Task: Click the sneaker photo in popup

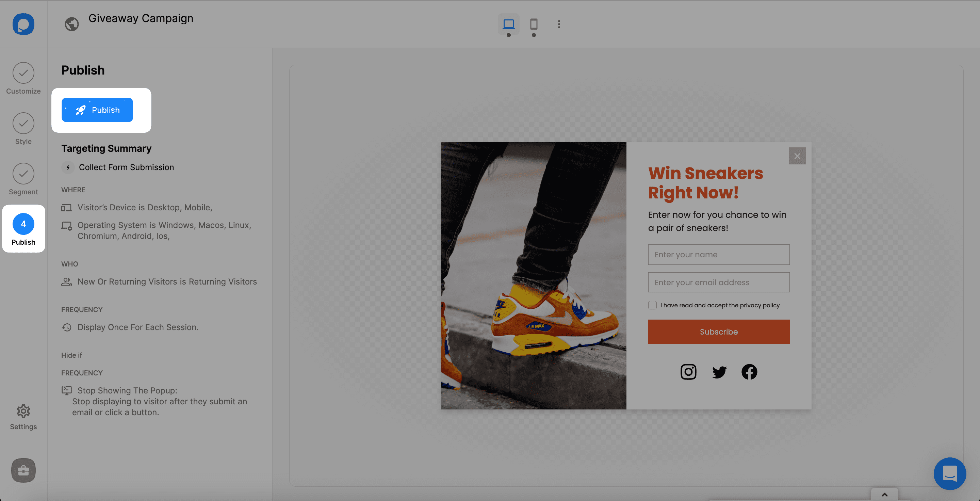Action: pyautogui.click(x=533, y=275)
